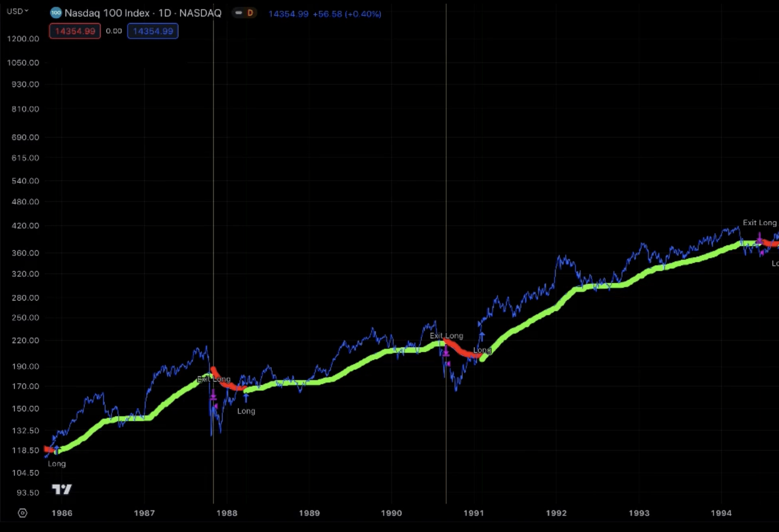Click the 250.00 price axis label

tap(25, 317)
